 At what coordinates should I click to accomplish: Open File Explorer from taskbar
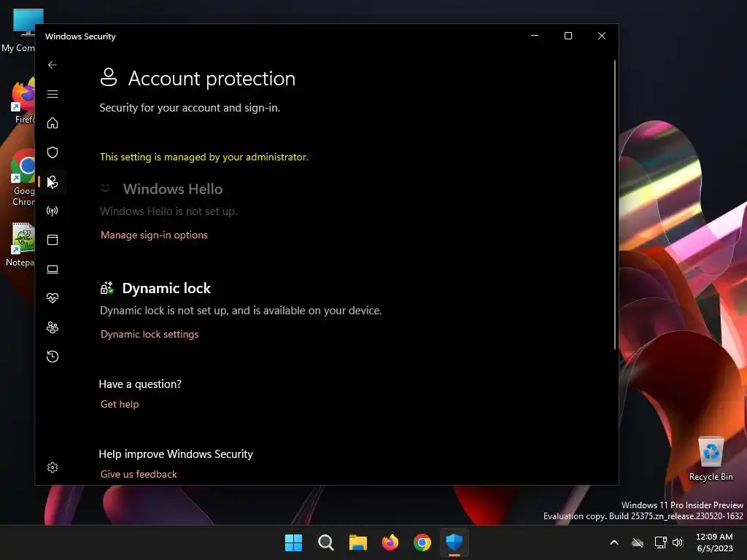click(357, 542)
